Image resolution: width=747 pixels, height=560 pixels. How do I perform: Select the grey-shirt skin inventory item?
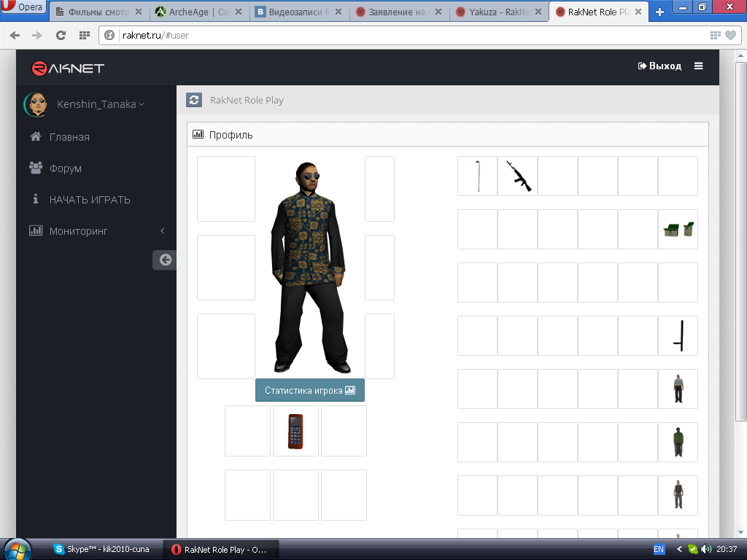pos(678,389)
